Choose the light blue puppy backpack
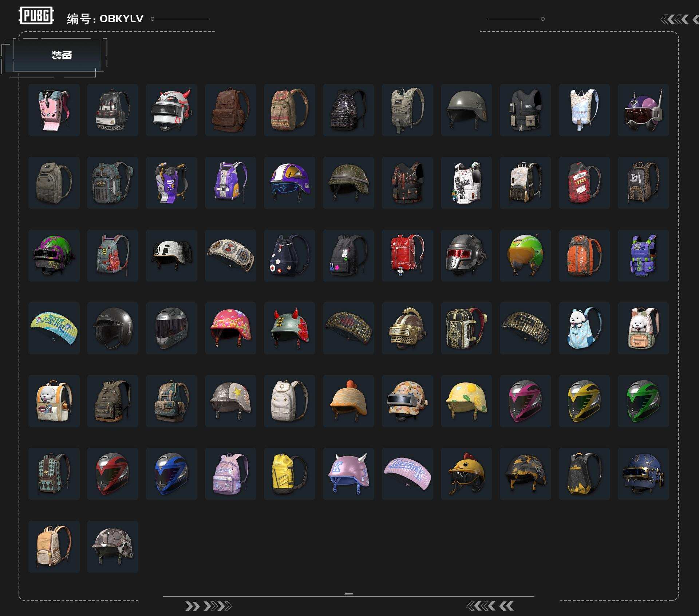This screenshot has height=616, width=699. pyautogui.click(x=584, y=328)
